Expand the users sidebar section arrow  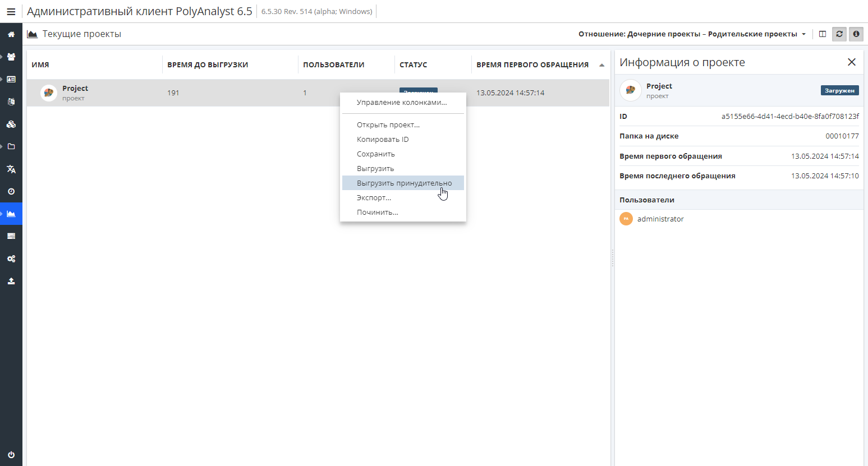pos(2,57)
